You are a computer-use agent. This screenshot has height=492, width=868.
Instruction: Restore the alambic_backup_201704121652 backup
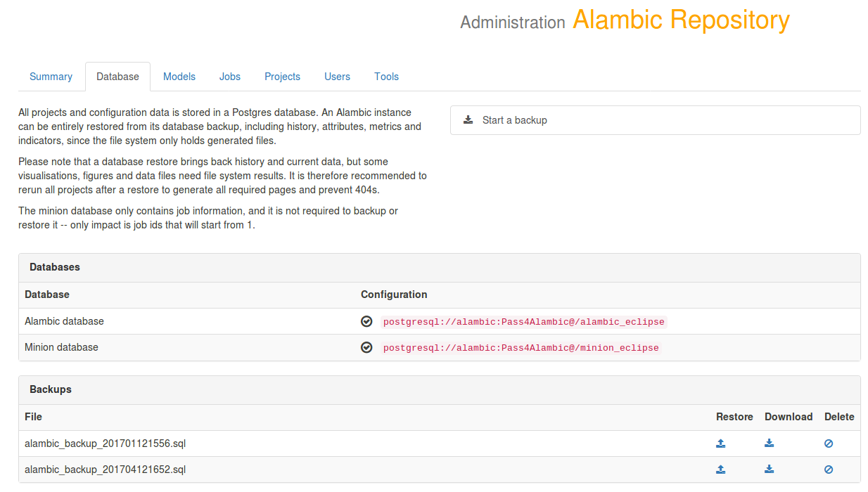[x=720, y=469]
